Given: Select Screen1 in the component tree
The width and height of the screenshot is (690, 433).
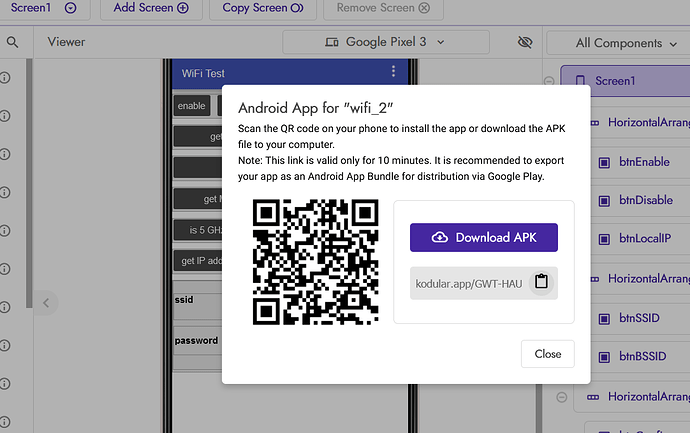Looking at the screenshot, I should 625,81.
